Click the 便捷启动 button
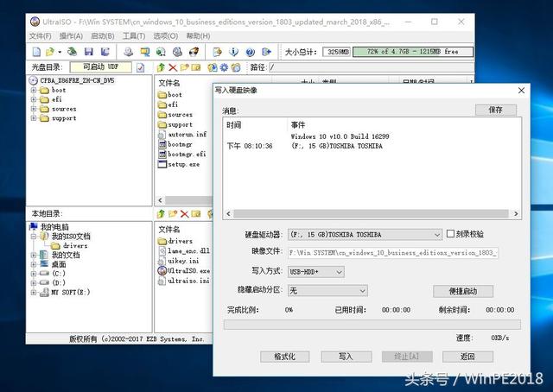This screenshot has height=392, width=553. click(x=463, y=291)
